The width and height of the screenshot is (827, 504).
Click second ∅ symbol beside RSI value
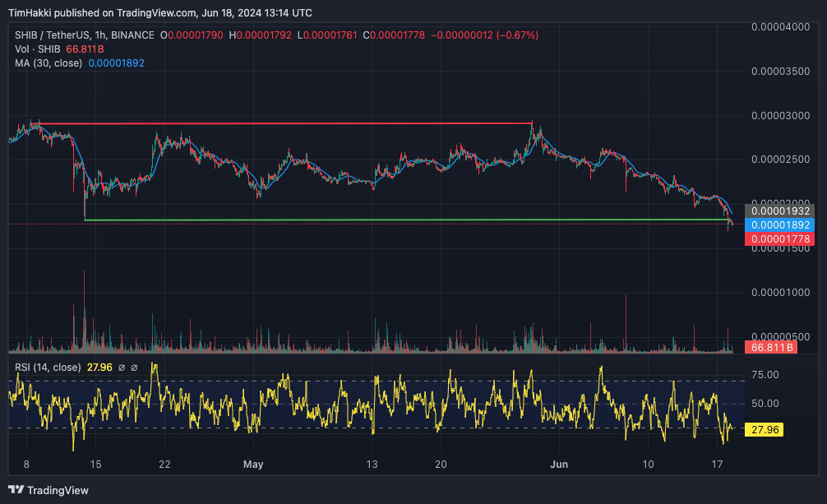point(134,368)
